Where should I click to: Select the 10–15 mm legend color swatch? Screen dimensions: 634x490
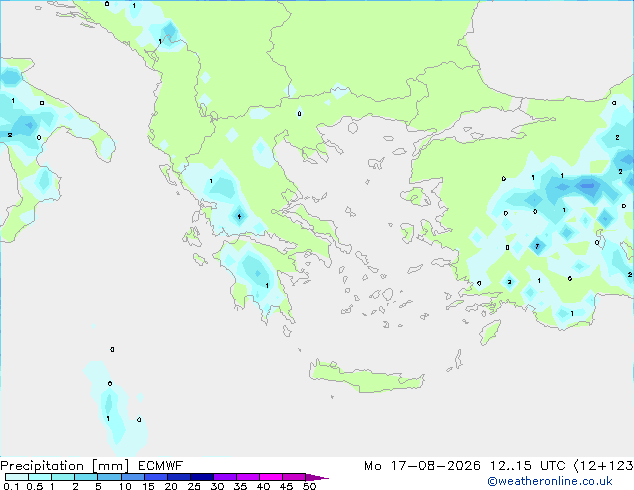[x=132, y=477]
